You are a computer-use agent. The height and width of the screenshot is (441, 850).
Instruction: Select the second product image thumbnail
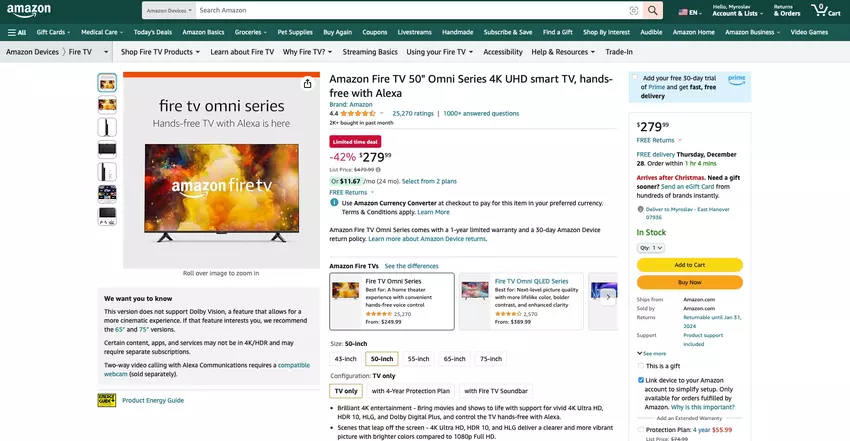click(107, 104)
